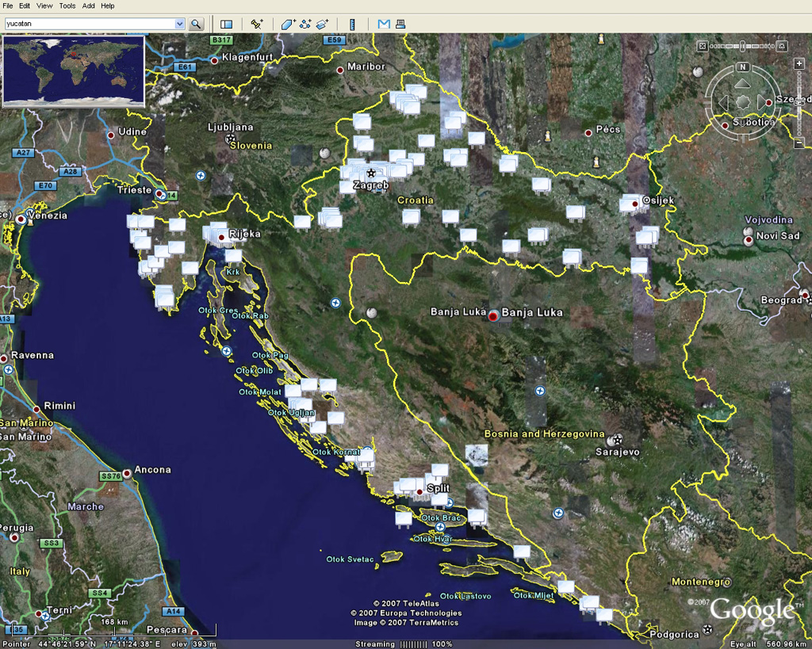812x649 pixels.
Task: Click the Email view icon
Action: 384,24
